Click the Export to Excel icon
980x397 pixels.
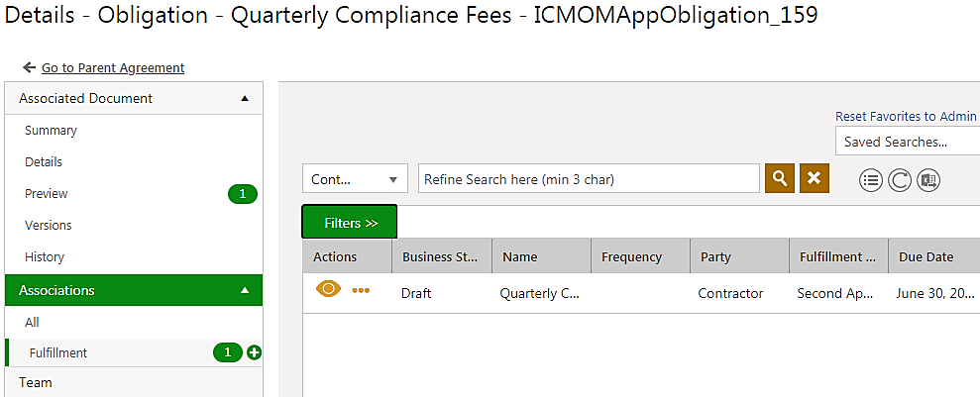click(x=928, y=180)
